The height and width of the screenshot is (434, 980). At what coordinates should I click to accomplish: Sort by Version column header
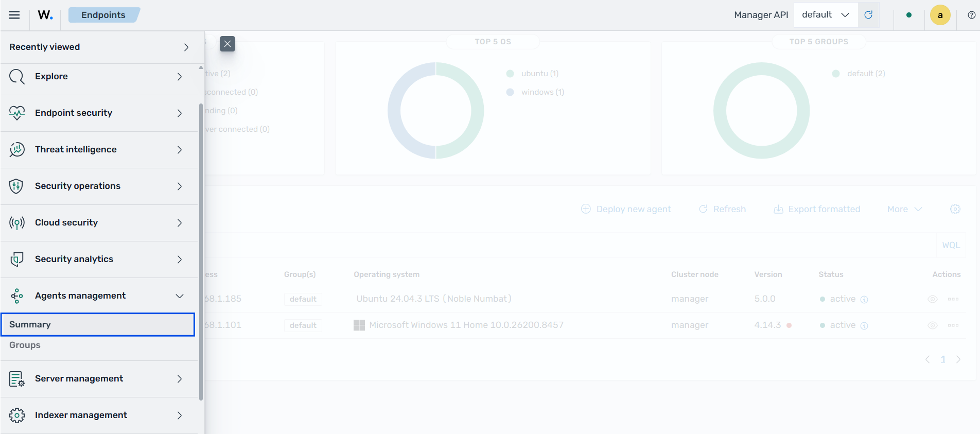point(768,274)
